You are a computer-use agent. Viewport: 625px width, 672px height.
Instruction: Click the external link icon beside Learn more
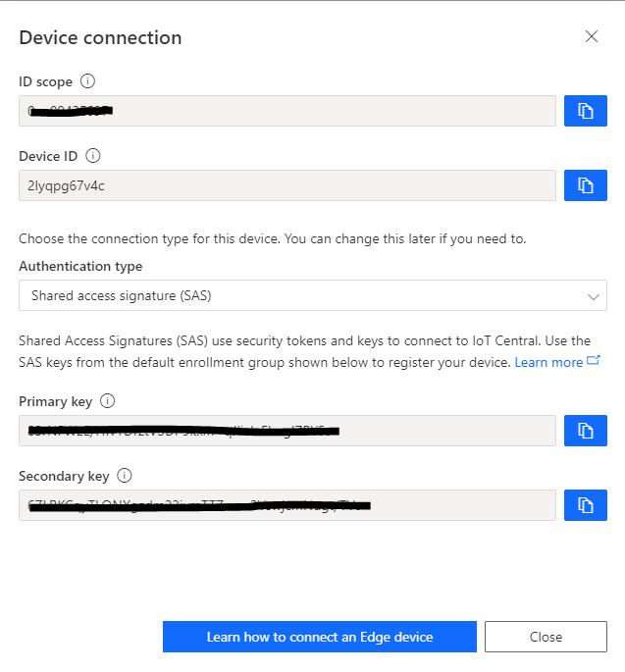(x=594, y=362)
